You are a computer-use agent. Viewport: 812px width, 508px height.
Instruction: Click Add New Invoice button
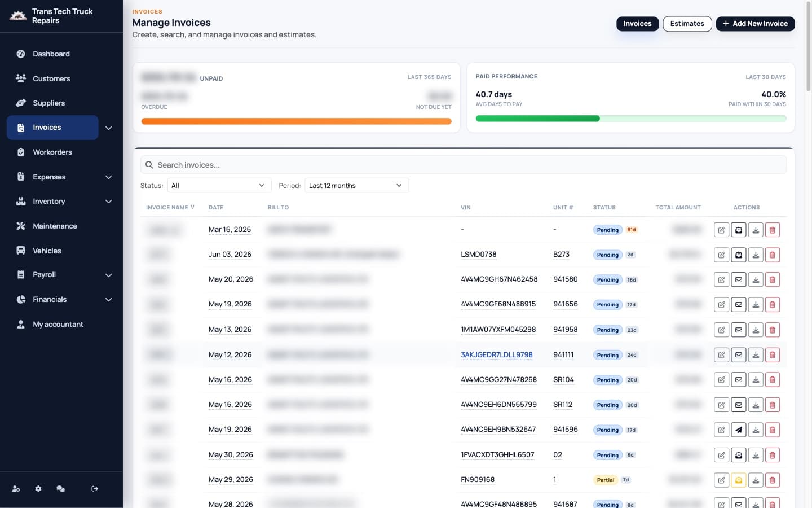pos(755,24)
